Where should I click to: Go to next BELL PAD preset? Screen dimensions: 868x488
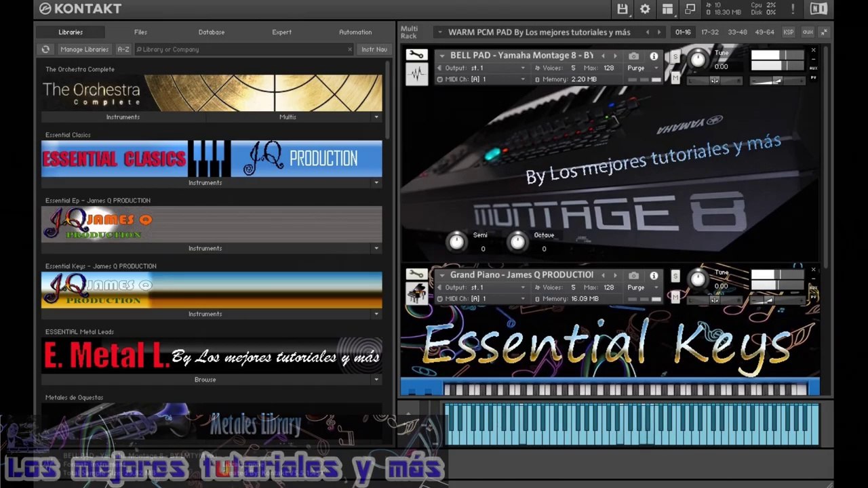coord(615,56)
